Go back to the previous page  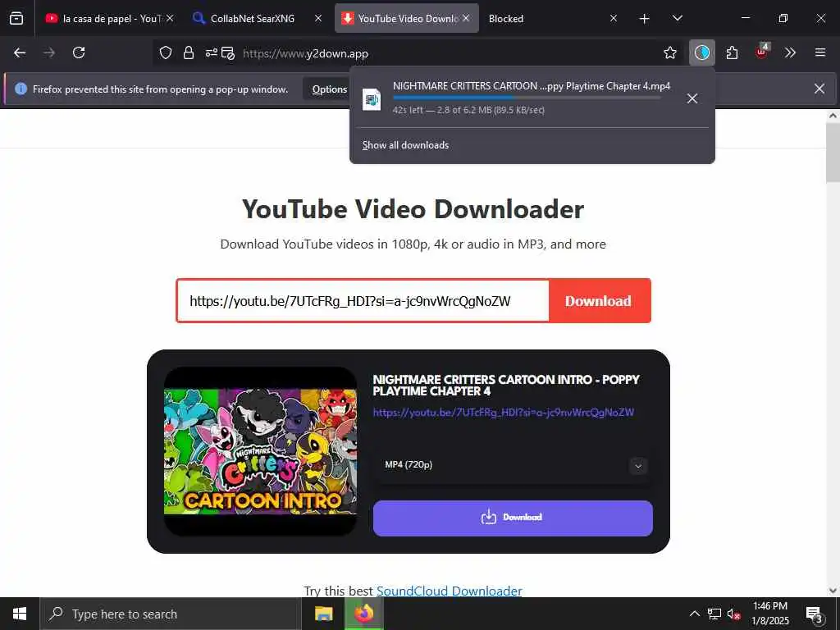click(x=20, y=52)
